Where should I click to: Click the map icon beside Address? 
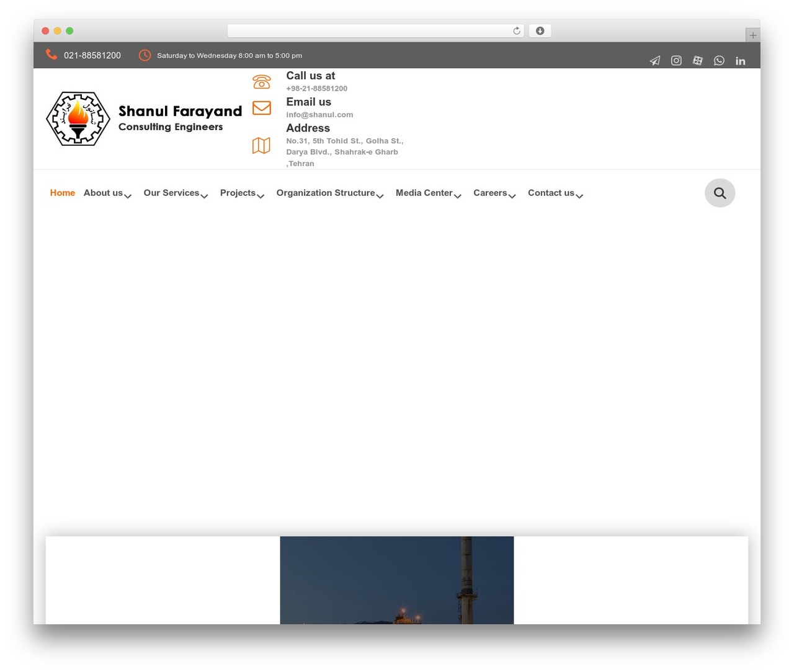(262, 146)
